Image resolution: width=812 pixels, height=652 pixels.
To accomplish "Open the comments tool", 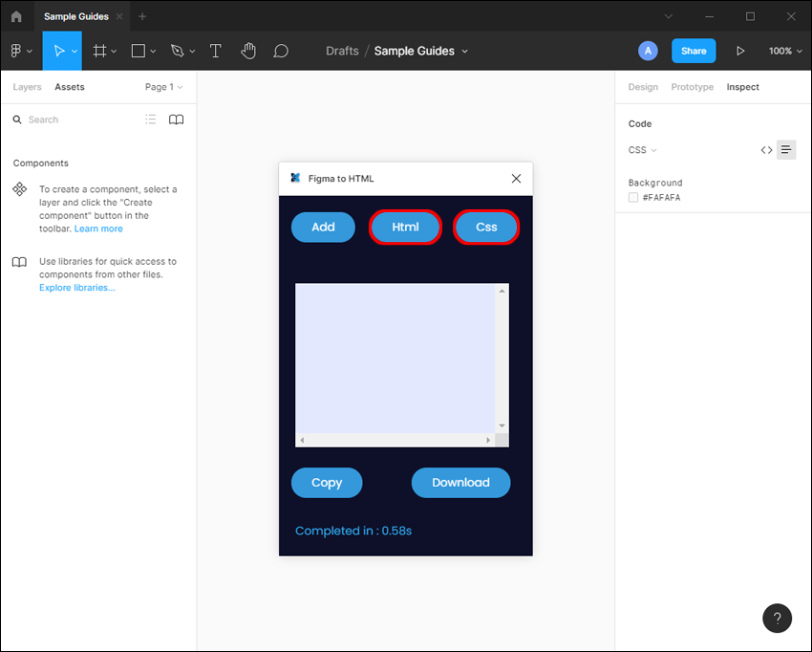I will 281,51.
